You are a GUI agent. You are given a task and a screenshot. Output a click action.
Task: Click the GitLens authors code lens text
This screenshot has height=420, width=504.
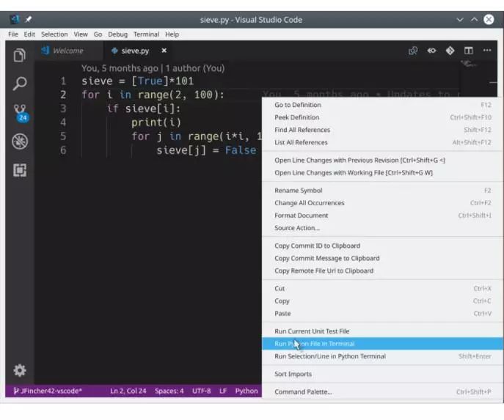tap(153, 68)
